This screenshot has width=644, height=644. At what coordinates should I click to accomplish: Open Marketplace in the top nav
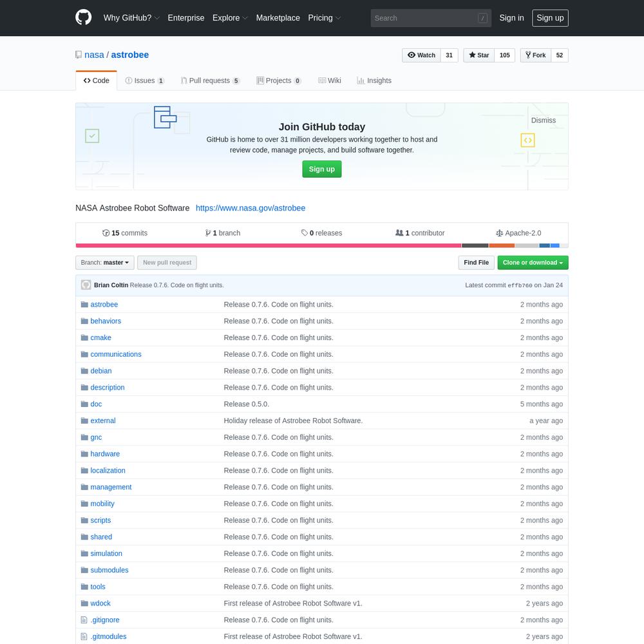point(278,17)
